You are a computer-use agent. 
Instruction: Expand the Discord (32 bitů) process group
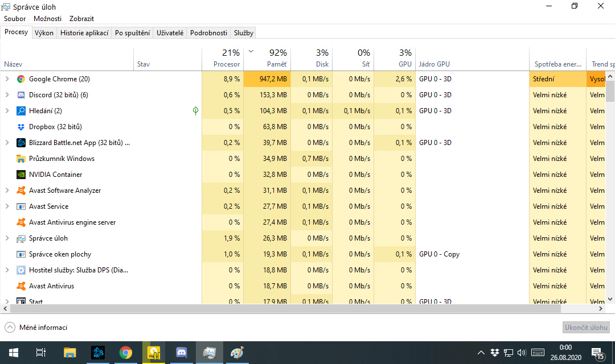(x=7, y=95)
